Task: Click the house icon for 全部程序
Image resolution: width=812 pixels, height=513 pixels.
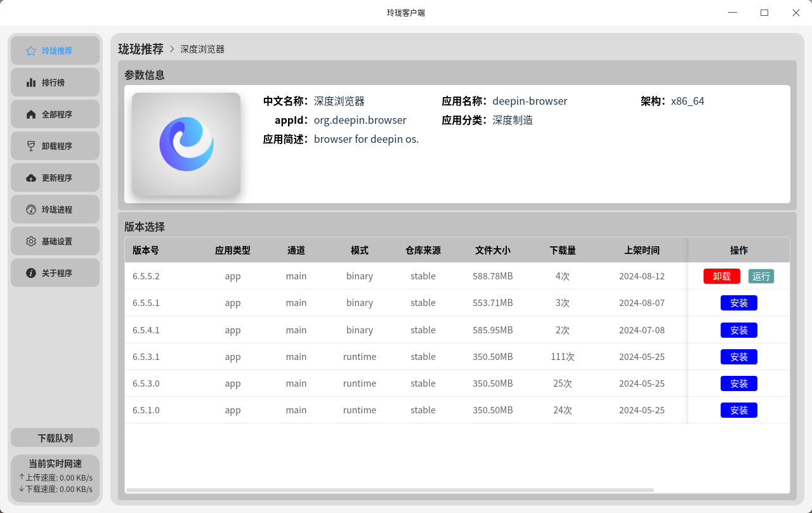Action: click(x=31, y=114)
